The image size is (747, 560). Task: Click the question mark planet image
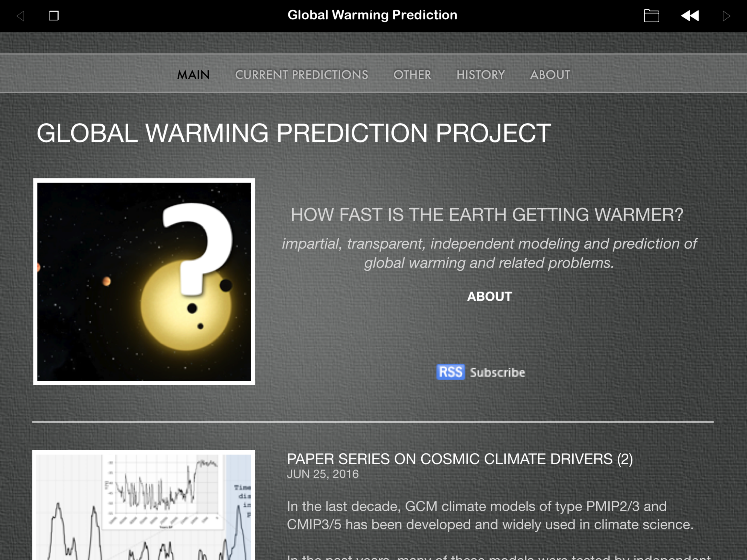[144, 282]
